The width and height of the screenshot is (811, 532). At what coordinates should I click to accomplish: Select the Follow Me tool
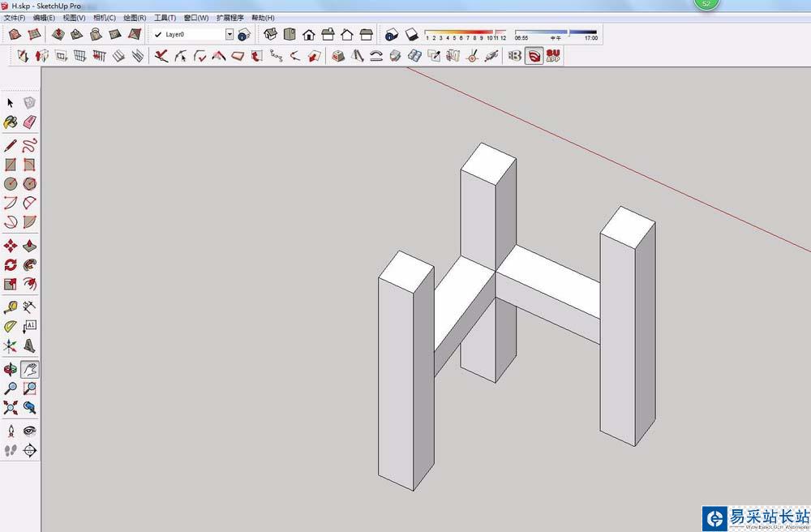coord(29,264)
